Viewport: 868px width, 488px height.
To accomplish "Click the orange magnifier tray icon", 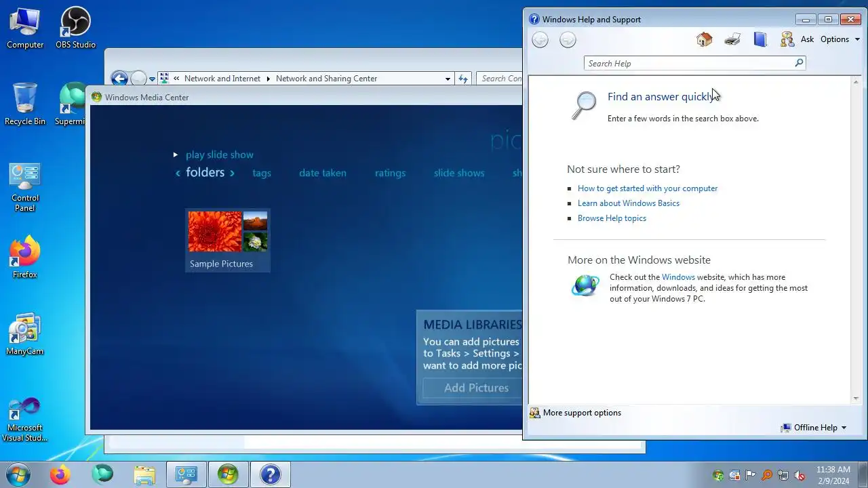I will click(x=767, y=475).
